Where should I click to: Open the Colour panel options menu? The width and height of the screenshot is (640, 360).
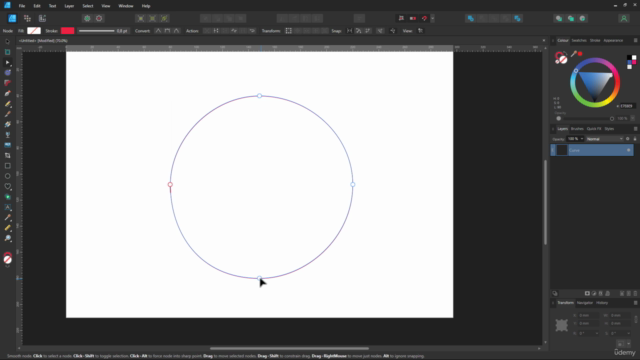click(636, 40)
